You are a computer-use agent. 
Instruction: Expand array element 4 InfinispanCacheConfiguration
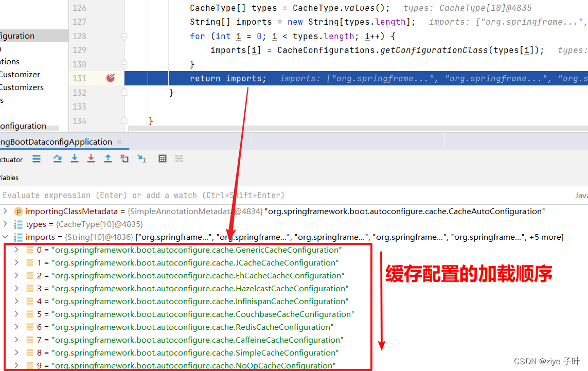click(x=16, y=301)
